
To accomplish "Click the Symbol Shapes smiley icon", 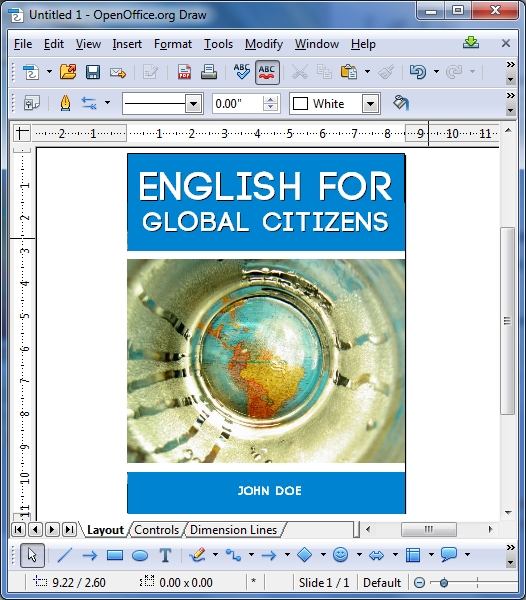I will tap(340, 554).
